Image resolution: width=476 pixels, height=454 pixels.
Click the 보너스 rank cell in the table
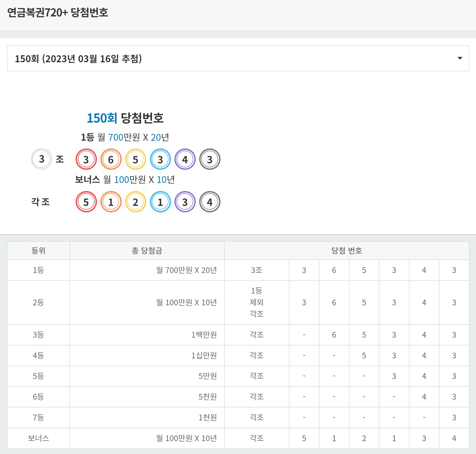(38, 438)
